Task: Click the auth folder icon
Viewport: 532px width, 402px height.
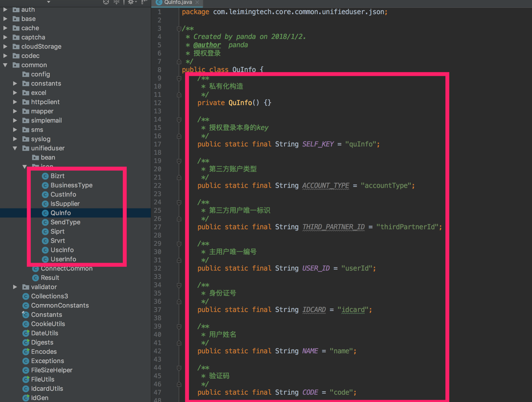Action: tap(16, 10)
